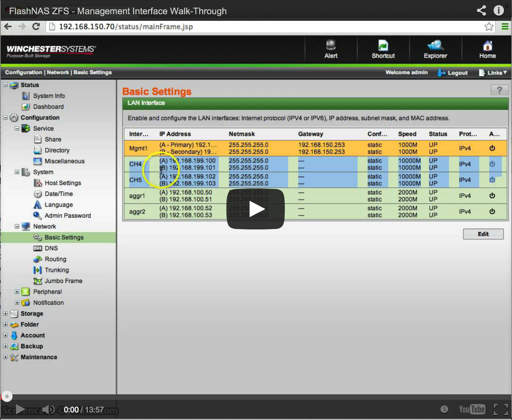
Task: Expand the Backup tree node
Action: tap(5, 346)
